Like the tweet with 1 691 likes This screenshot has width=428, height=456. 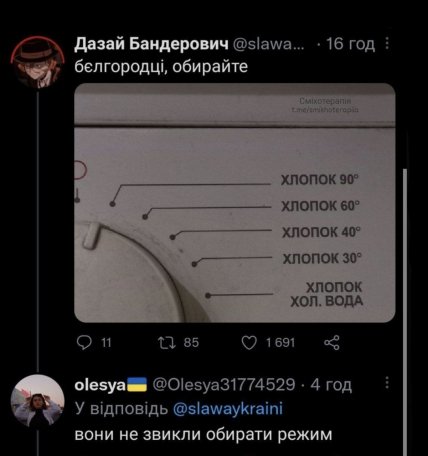pyautogui.click(x=249, y=343)
